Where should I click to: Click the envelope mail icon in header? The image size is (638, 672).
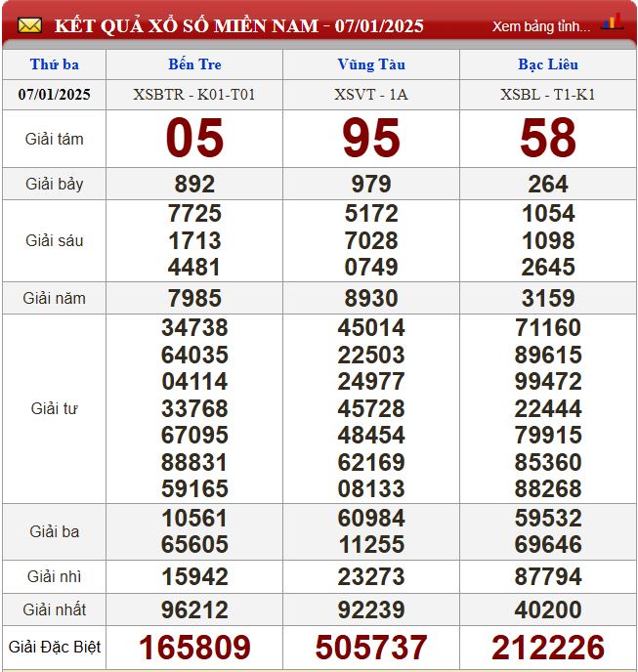(29, 25)
